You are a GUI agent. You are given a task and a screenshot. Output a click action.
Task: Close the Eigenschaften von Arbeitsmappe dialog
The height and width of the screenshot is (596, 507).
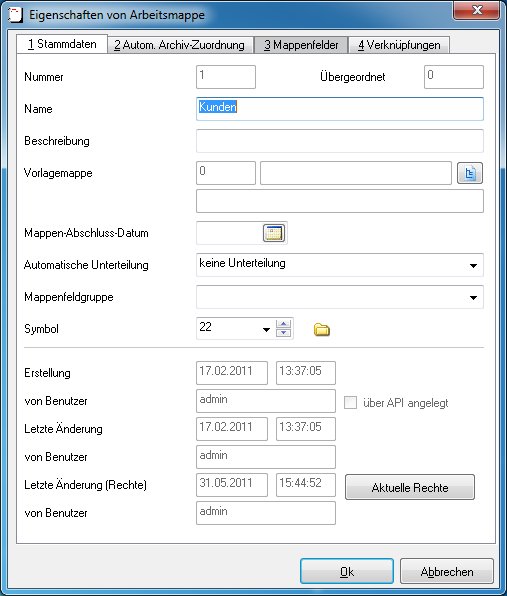(x=477, y=10)
